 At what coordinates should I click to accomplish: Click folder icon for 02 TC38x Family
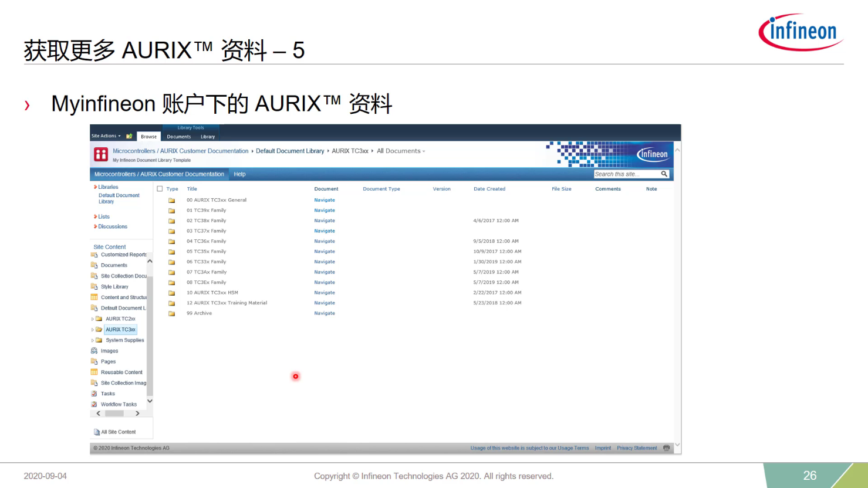tap(172, 221)
